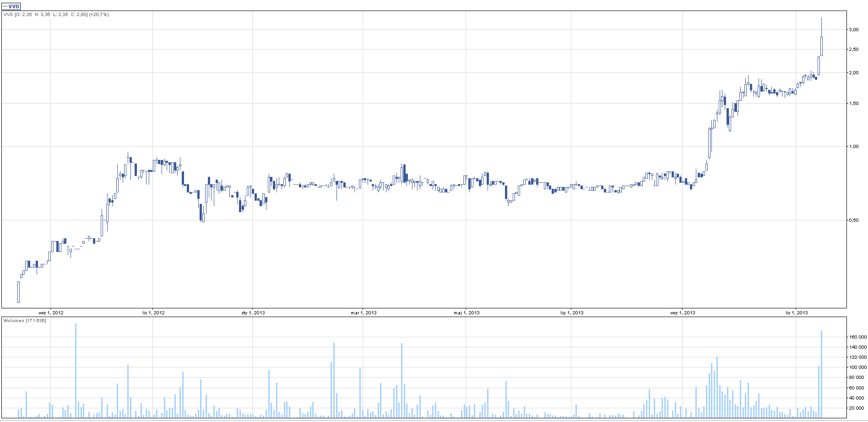
Task: Click the 1,00 price axis label
Action: (x=853, y=147)
